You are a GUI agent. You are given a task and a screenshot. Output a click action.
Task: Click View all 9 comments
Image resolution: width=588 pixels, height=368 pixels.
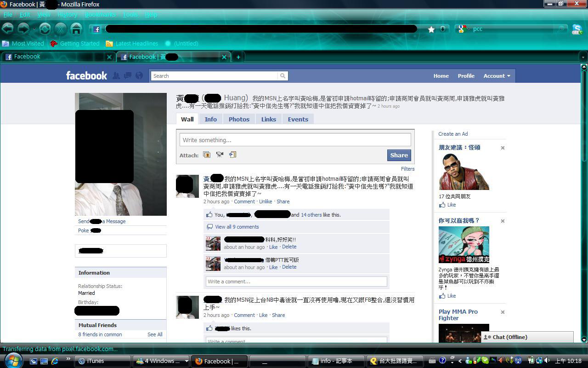237,227
